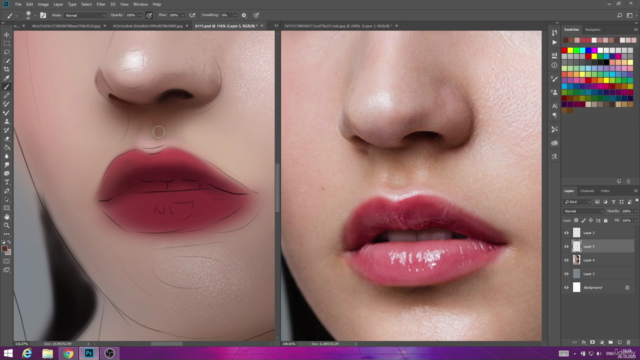640x360 pixels.
Task: Open Windows Start menu
Action: [x=8, y=353]
